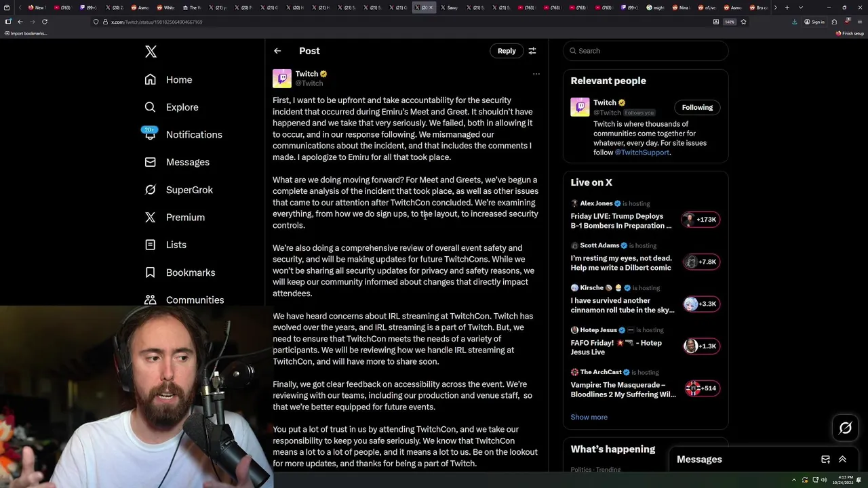
Task: Click the browser back arrow
Action: click(20, 22)
